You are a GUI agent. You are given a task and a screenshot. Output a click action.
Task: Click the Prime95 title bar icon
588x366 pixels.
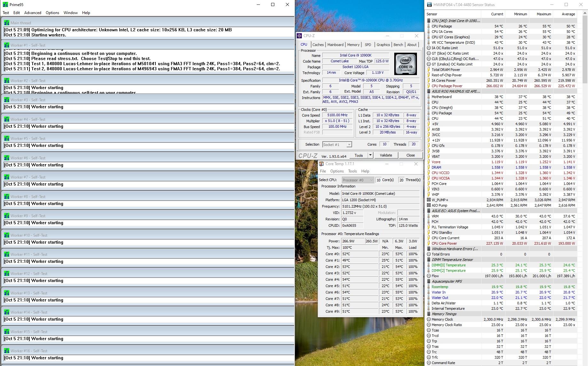pyautogui.click(x=5, y=4)
